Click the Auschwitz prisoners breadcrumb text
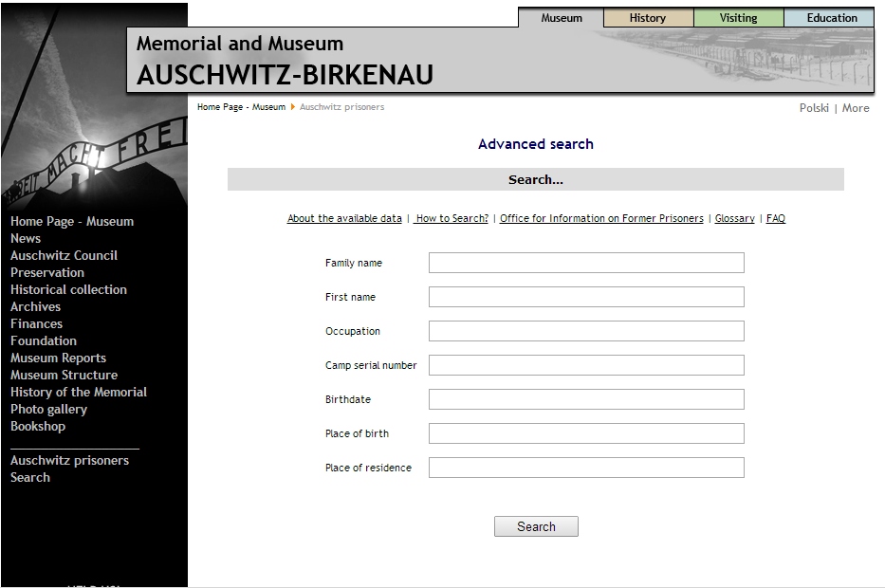 pos(342,106)
